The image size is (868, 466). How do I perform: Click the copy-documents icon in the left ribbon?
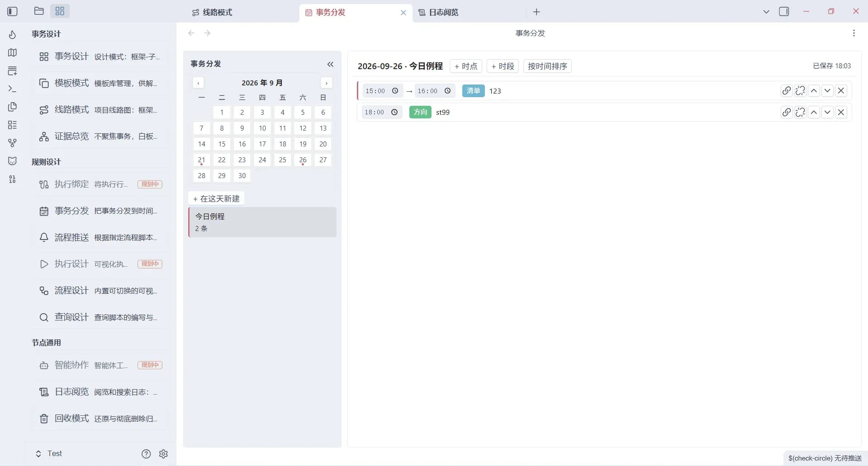[12, 107]
